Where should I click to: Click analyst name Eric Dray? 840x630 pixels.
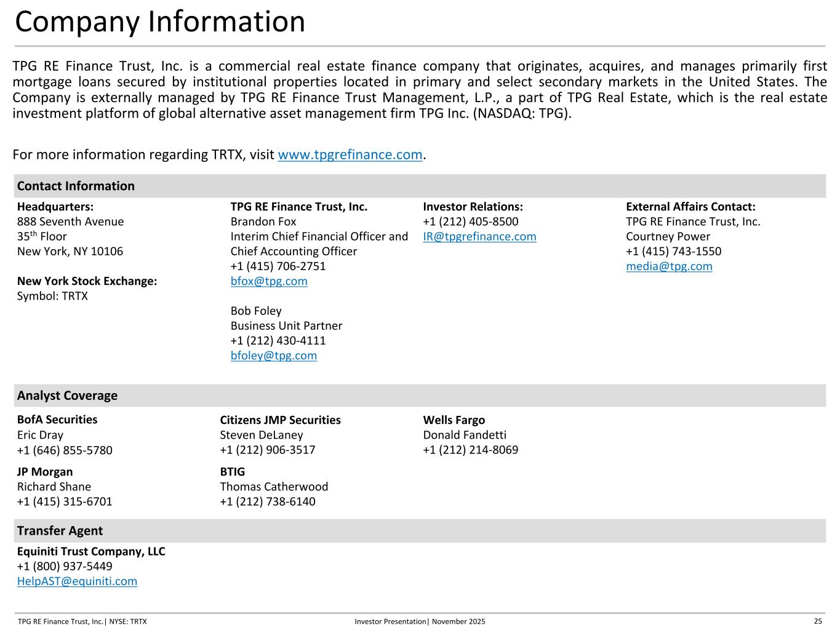(40, 435)
